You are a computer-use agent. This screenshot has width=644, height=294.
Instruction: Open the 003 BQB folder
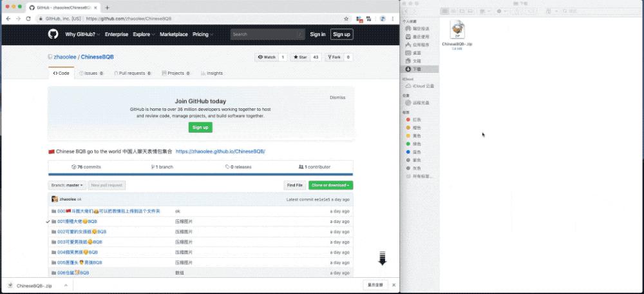coord(80,242)
